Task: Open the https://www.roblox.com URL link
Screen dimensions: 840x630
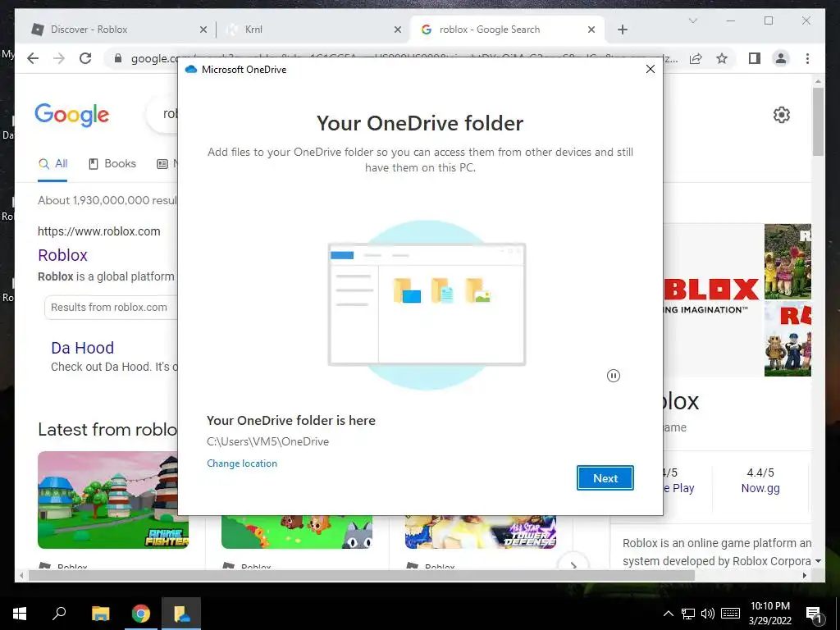Action: pos(99,231)
